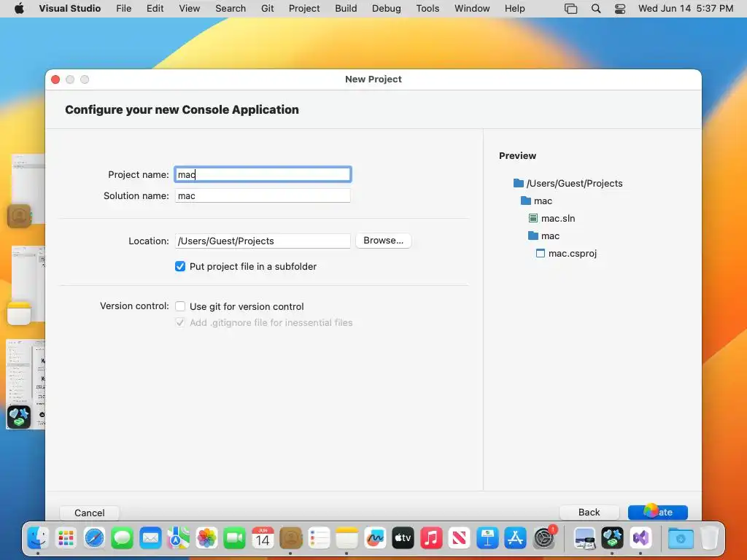Open the Project menu
The height and width of the screenshot is (560, 747).
coord(304,9)
